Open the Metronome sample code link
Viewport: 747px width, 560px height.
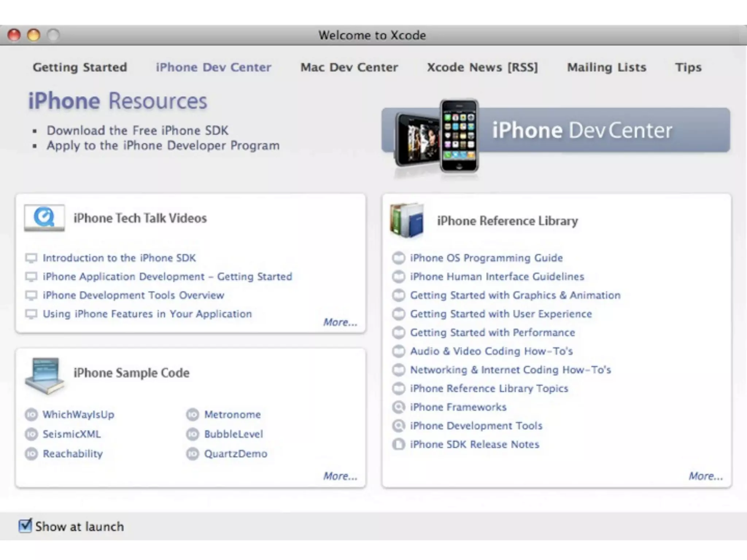coord(232,415)
